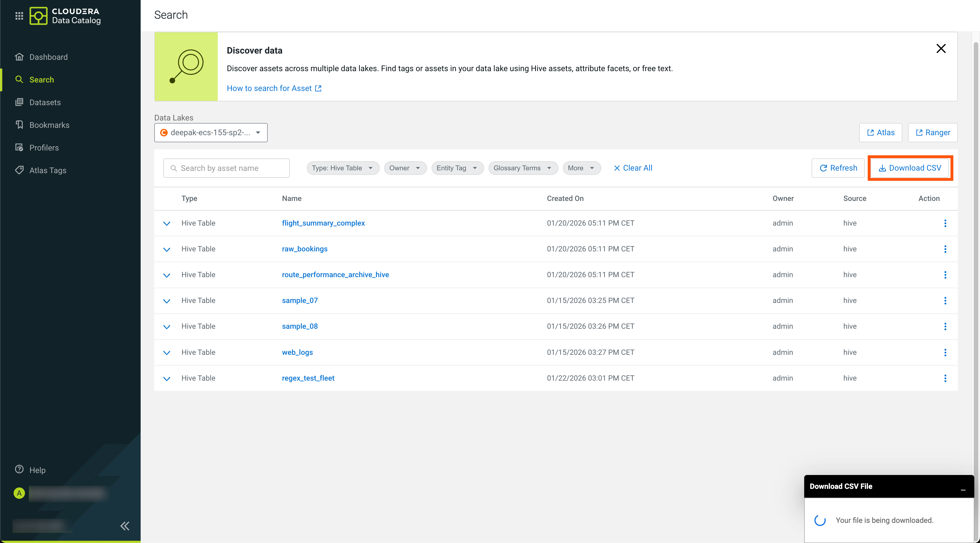Expand the flight_summary_complex row

[x=167, y=224]
